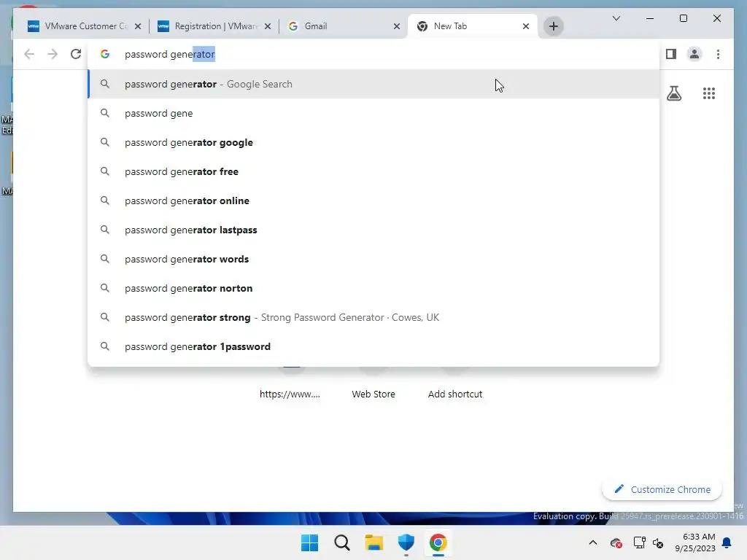Screen dimensions: 747x560
Task: Choose the 'password gene' suggestion
Action: pos(374,113)
